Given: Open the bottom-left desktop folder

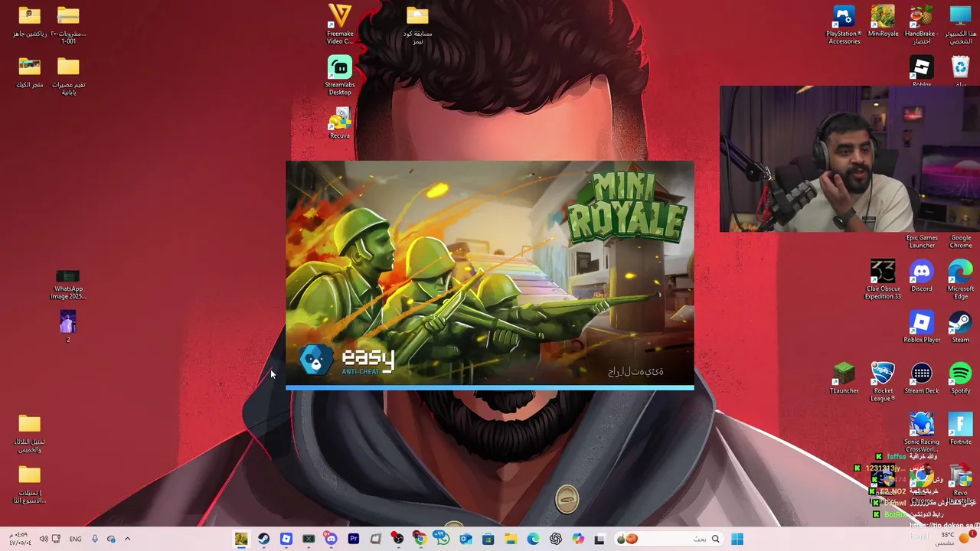Looking at the screenshot, I should tap(30, 484).
